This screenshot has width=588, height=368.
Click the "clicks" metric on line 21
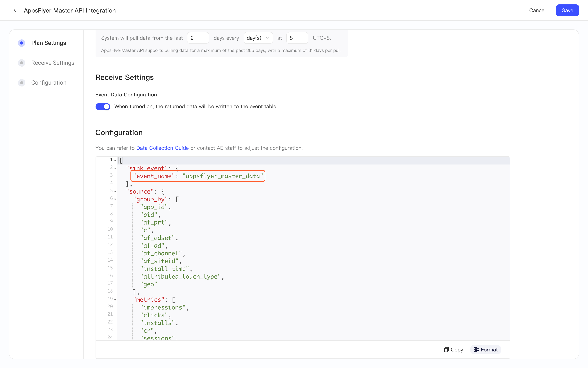tap(154, 315)
